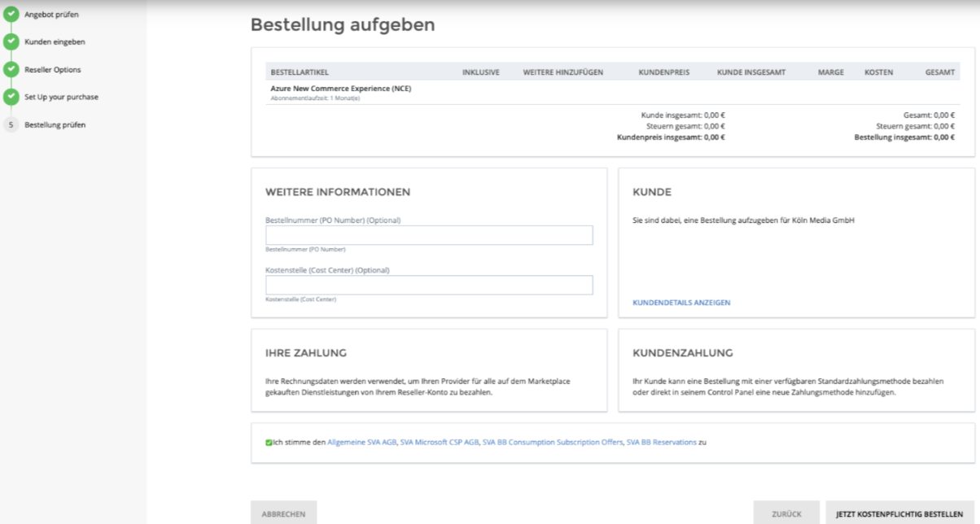Click the checkmark beside Set Up your purchase
Image resolution: width=980 pixels, height=524 pixels.
pyautogui.click(x=11, y=97)
